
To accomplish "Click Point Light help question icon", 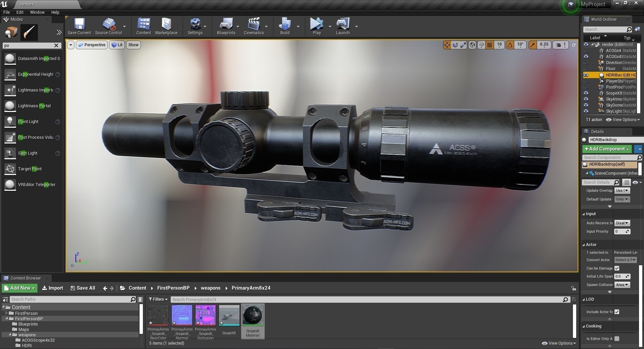I will click(58, 122).
